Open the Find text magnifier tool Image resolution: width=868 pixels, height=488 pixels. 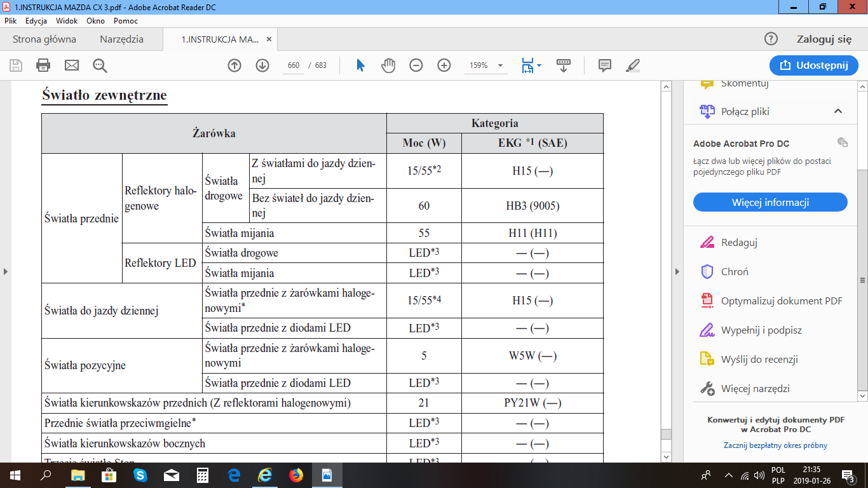100,65
